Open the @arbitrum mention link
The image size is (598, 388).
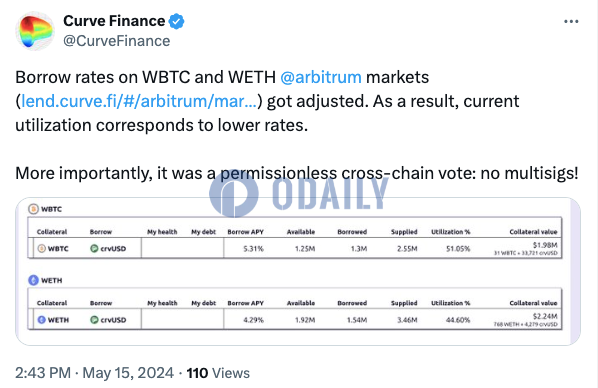click(x=321, y=77)
